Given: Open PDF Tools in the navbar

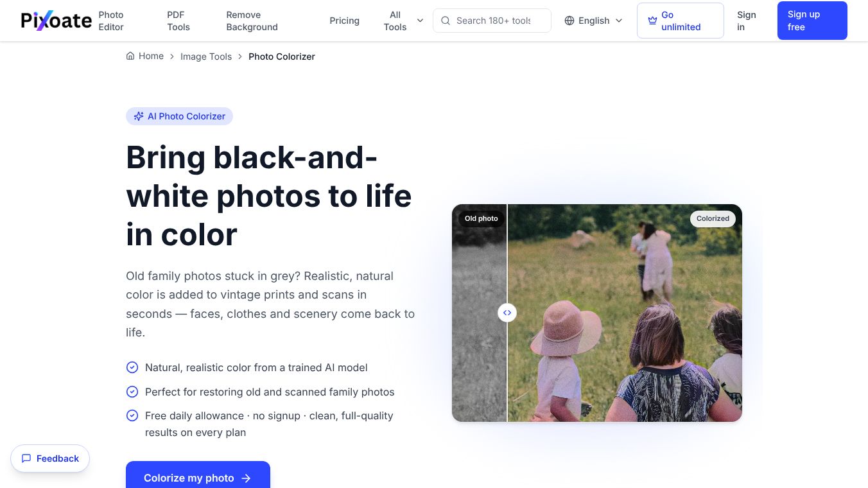Looking at the screenshot, I should click(178, 21).
